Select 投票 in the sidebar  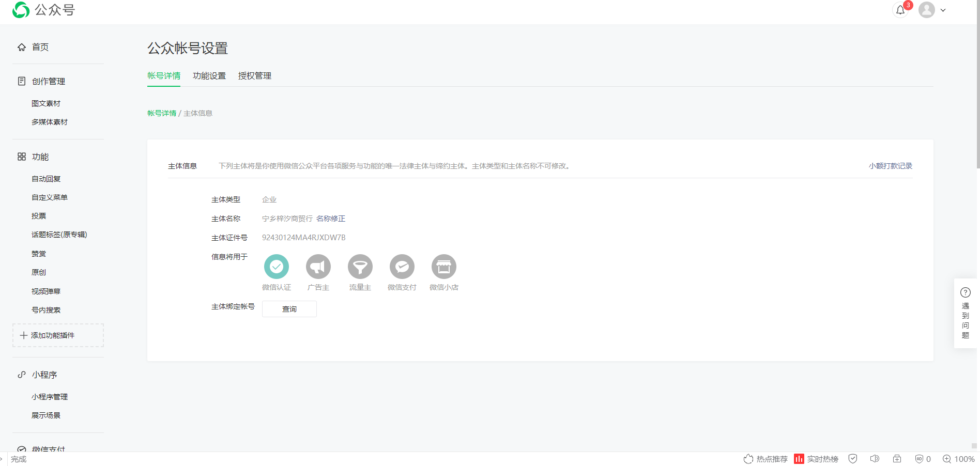[39, 216]
